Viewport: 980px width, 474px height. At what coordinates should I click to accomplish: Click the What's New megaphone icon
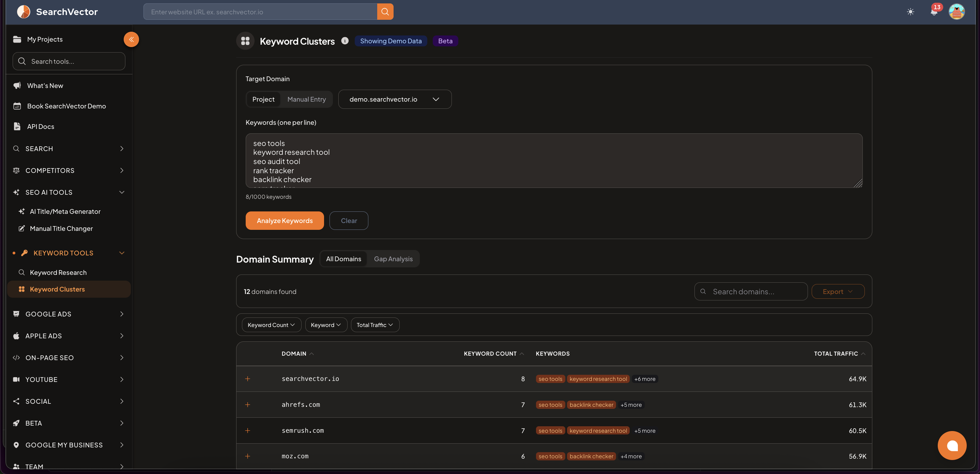(17, 86)
